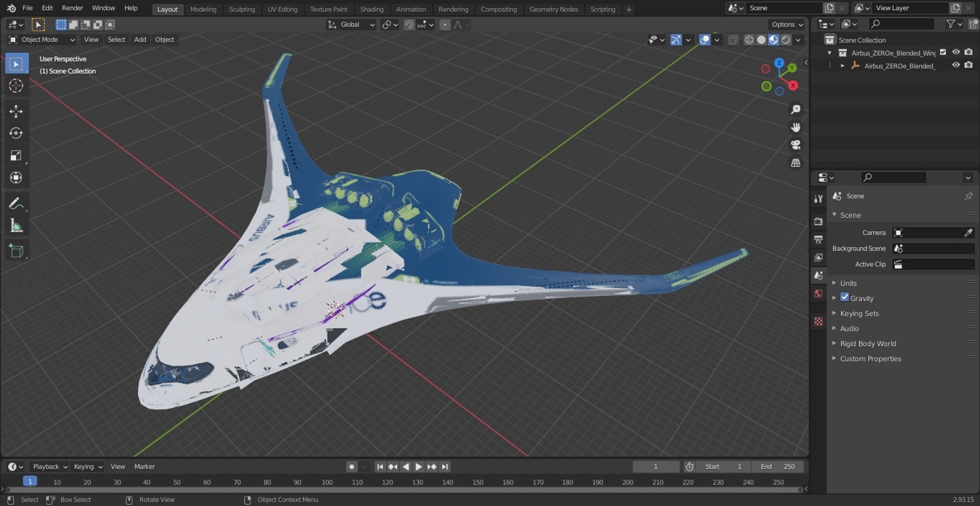Jump to timeline start

pyautogui.click(x=380, y=467)
